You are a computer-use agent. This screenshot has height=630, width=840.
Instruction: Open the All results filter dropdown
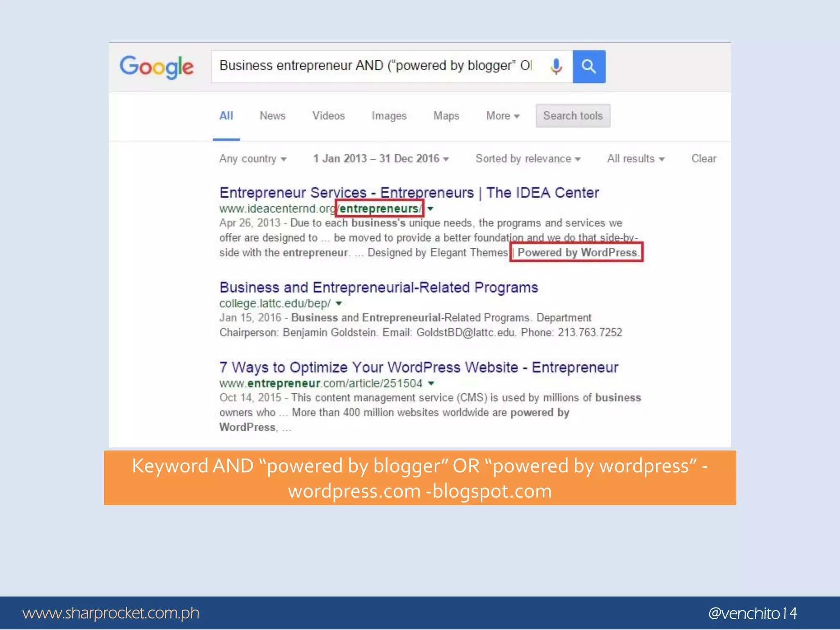pos(635,159)
